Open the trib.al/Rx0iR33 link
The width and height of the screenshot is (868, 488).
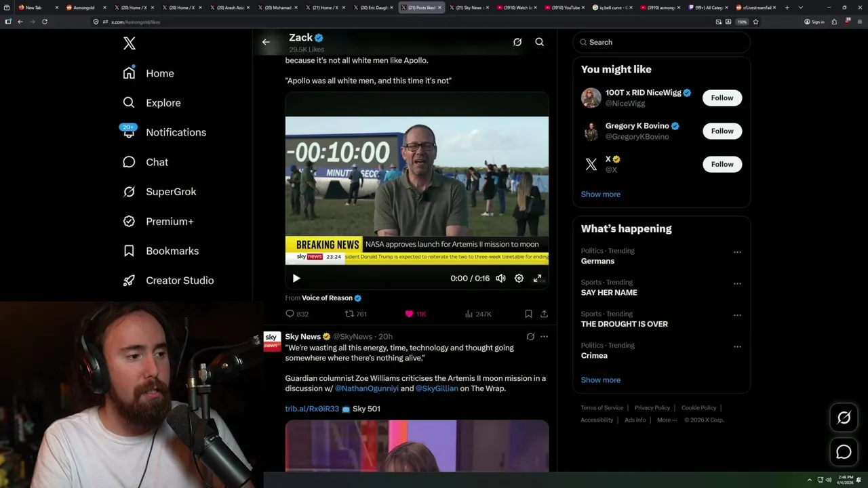click(x=312, y=409)
